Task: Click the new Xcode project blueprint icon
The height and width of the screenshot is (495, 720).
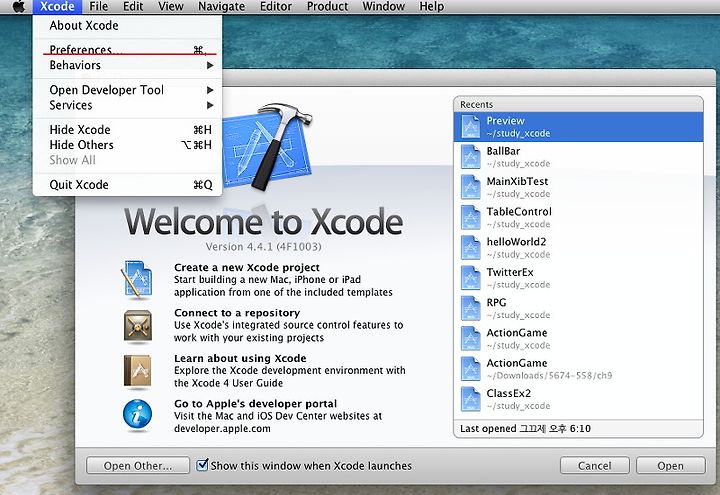Action: 137,279
